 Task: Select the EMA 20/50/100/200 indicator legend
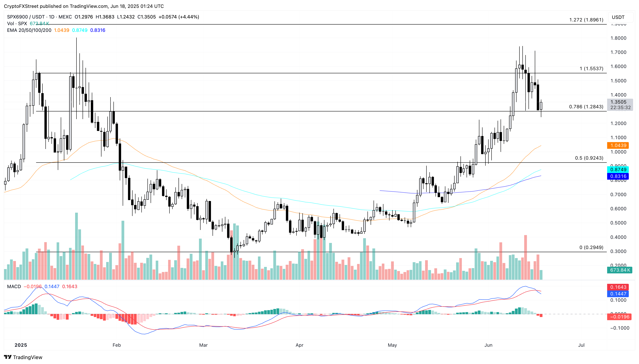point(29,30)
